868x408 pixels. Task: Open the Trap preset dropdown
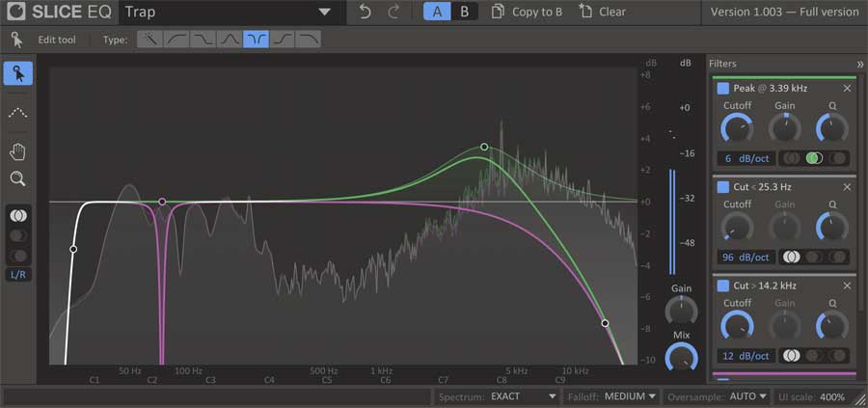(x=232, y=12)
